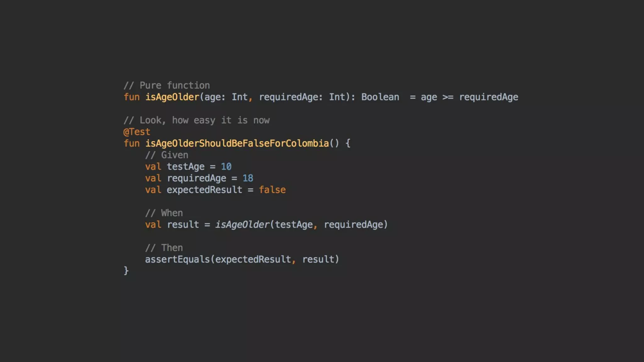Click the italic isAgeOlder function call

pos(242,225)
